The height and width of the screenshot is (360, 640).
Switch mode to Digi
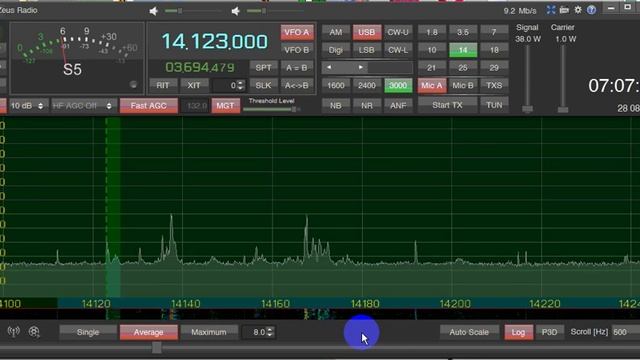(336, 50)
